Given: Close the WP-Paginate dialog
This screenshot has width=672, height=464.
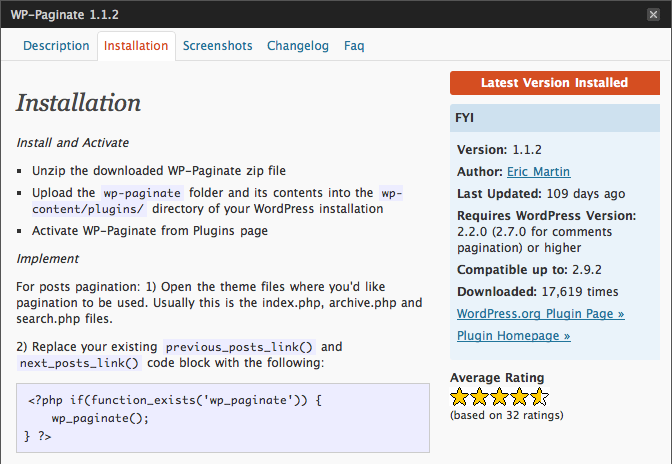Looking at the screenshot, I should [653, 15].
